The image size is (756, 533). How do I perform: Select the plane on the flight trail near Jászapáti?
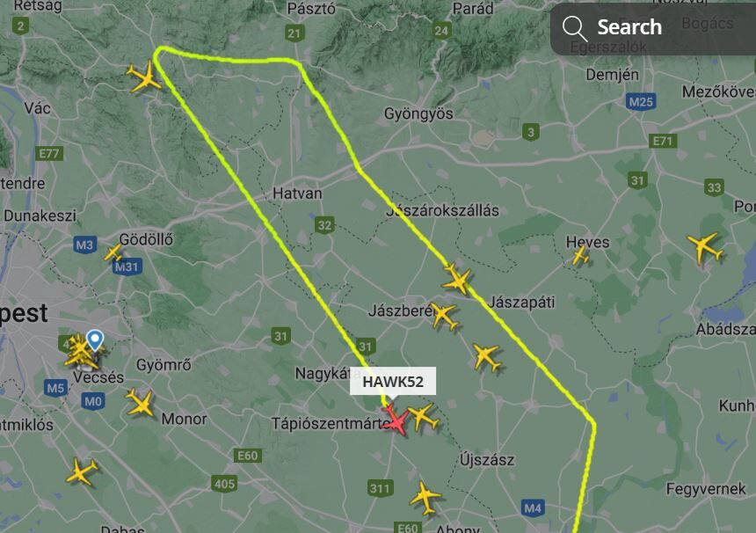click(456, 278)
